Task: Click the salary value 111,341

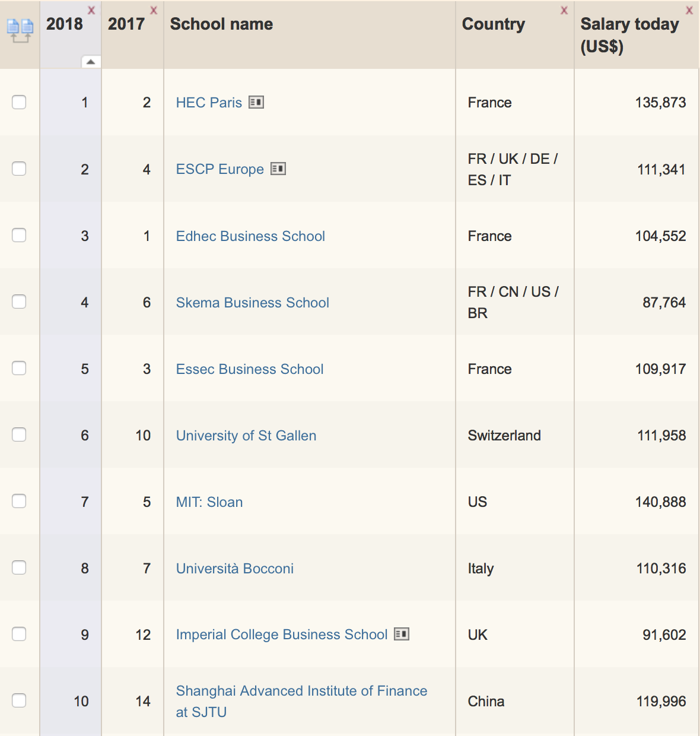Action: click(661, 169)
